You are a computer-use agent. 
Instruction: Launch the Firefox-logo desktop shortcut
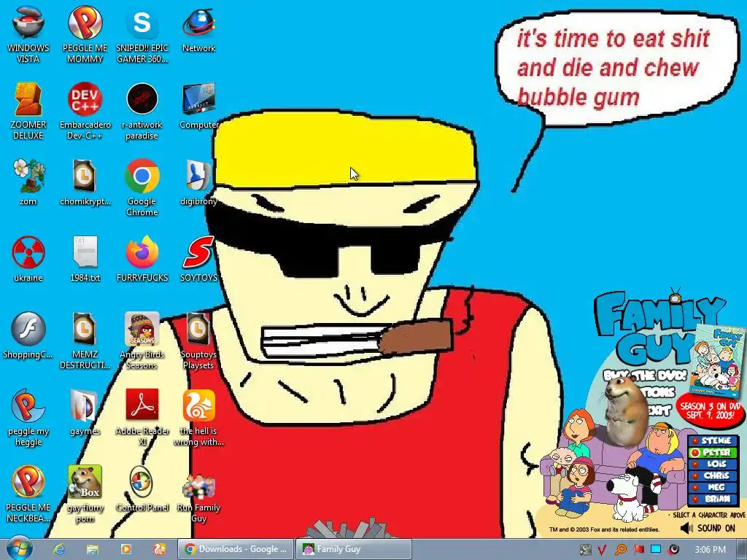[142, 259]
